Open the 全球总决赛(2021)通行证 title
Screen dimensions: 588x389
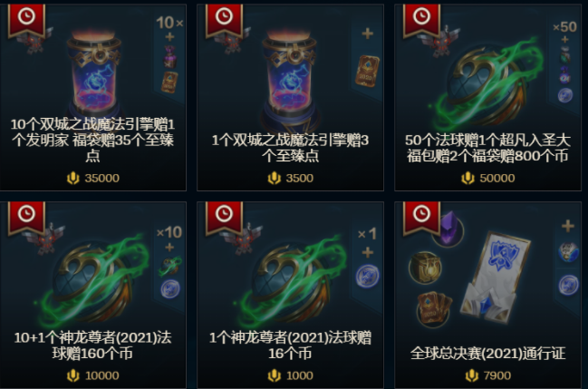pyautogui.click(x=487, y=354)
